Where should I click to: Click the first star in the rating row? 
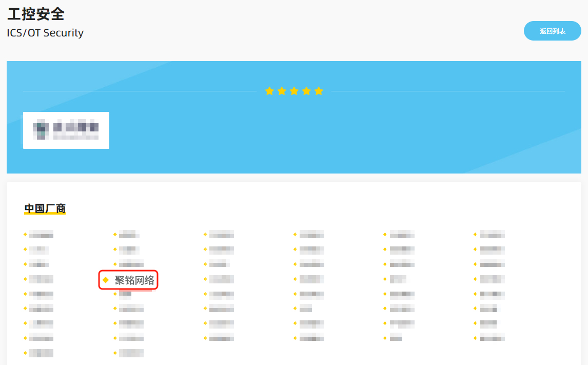coord(269,91)
